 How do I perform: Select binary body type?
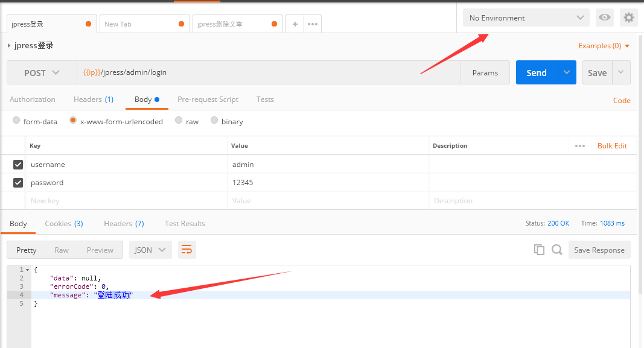click(x=214, y=120)
